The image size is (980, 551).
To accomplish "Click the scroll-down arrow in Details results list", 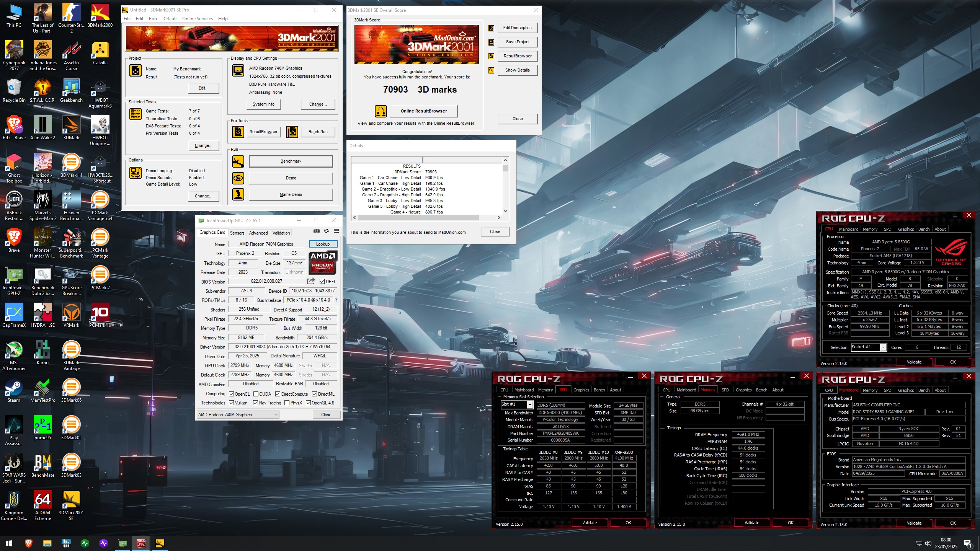I will point(505,211).
